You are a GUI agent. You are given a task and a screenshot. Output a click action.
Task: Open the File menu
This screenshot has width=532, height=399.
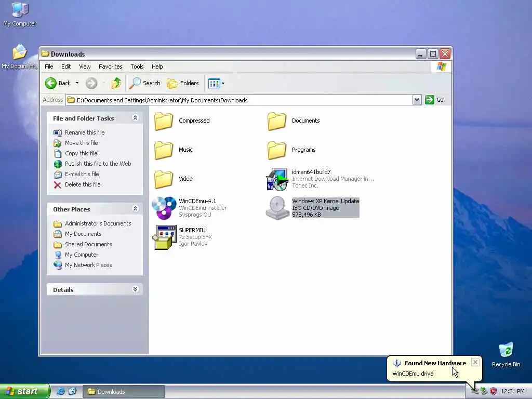click(x=49, y=66)
